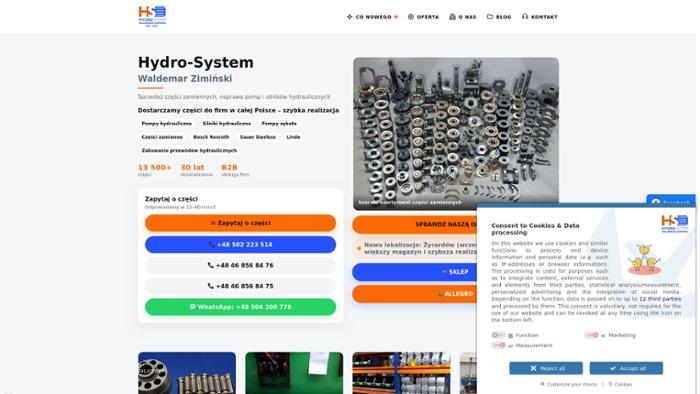Screen dimensions: 700x394
Task: Open the cylinder block and pistons thumbnail
Action: [187, 373]
